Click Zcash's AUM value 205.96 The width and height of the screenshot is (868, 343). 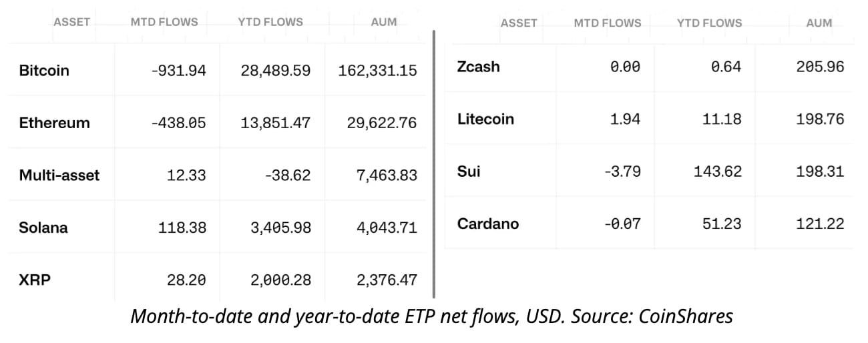click(820, 67)
